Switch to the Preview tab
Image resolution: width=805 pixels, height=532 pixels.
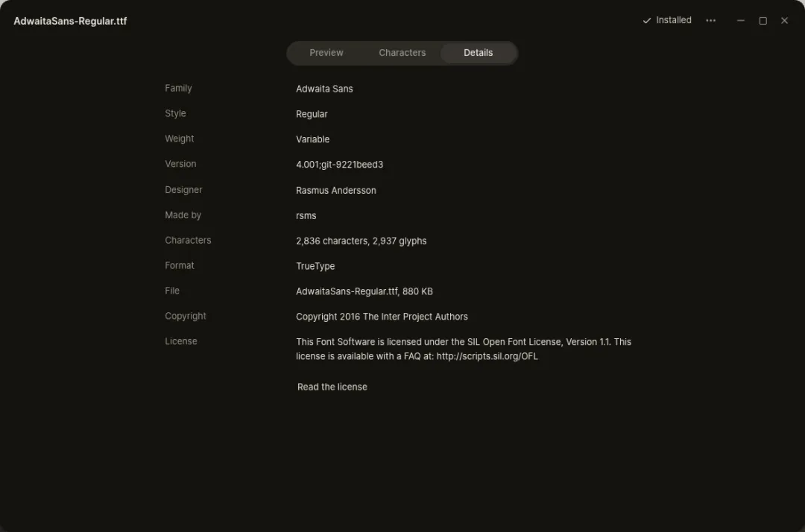[326, 53]
